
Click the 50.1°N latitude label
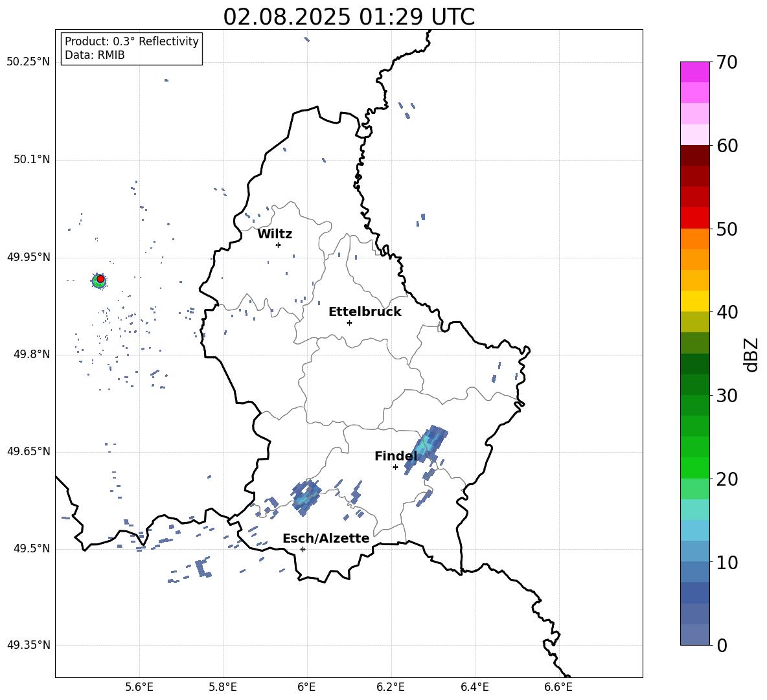[x=32, y=160]
